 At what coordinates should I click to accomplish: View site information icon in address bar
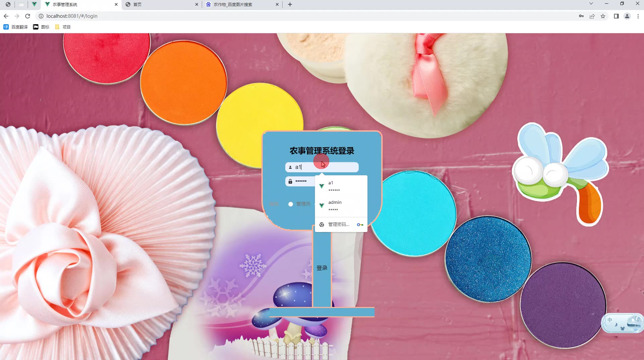click(41, 16)
